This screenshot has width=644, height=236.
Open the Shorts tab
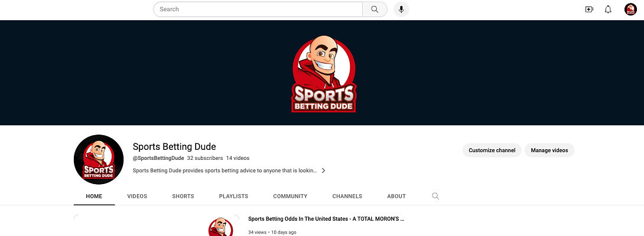point(183,196)
